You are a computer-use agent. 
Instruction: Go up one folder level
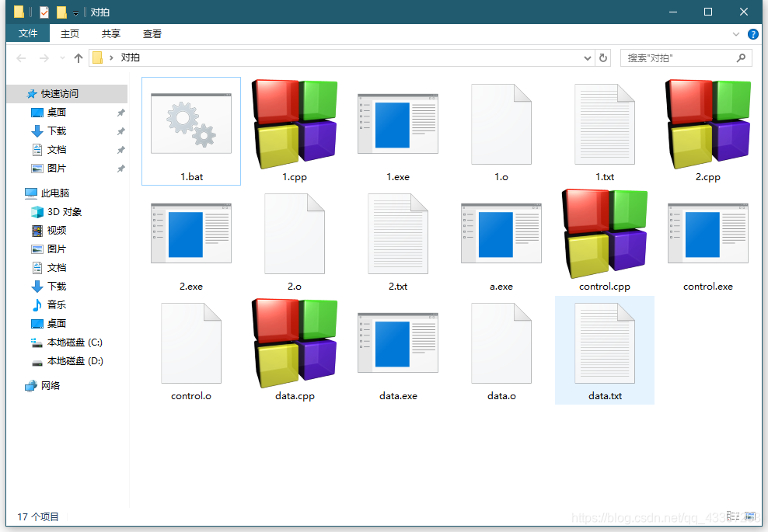[79, 58]
